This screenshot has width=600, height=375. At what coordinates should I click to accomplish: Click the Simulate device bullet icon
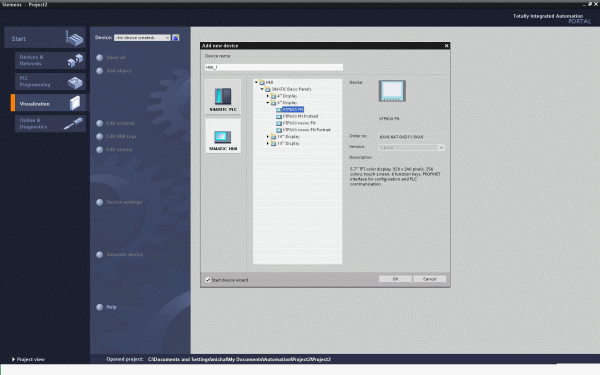coord(99,254)
